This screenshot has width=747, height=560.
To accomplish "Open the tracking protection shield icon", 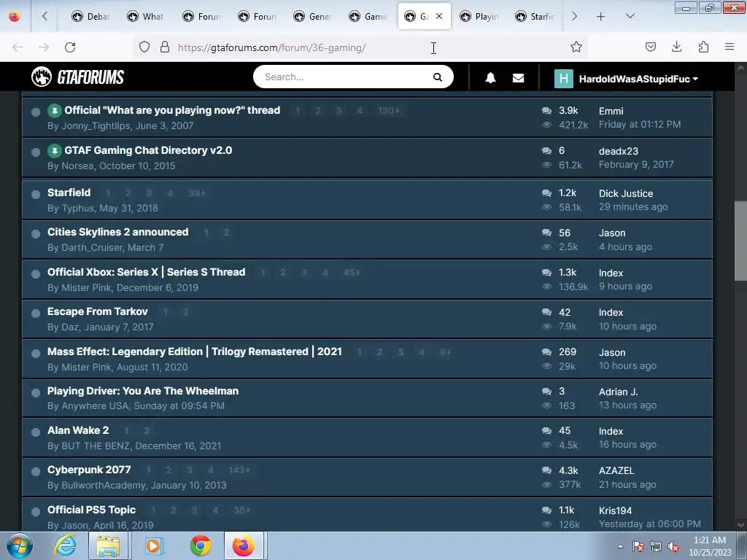I will (x=144, y=47).
